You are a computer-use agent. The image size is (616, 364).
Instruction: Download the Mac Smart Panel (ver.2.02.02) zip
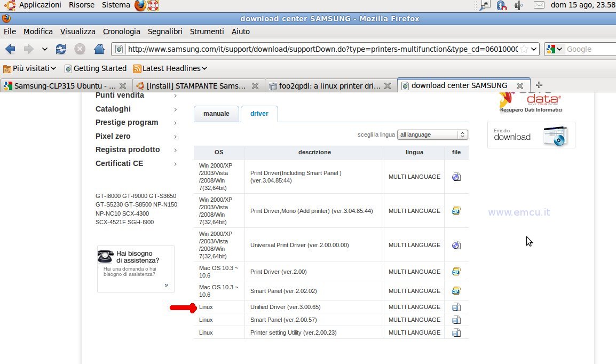pyautogui.click(x=456, y=291)
